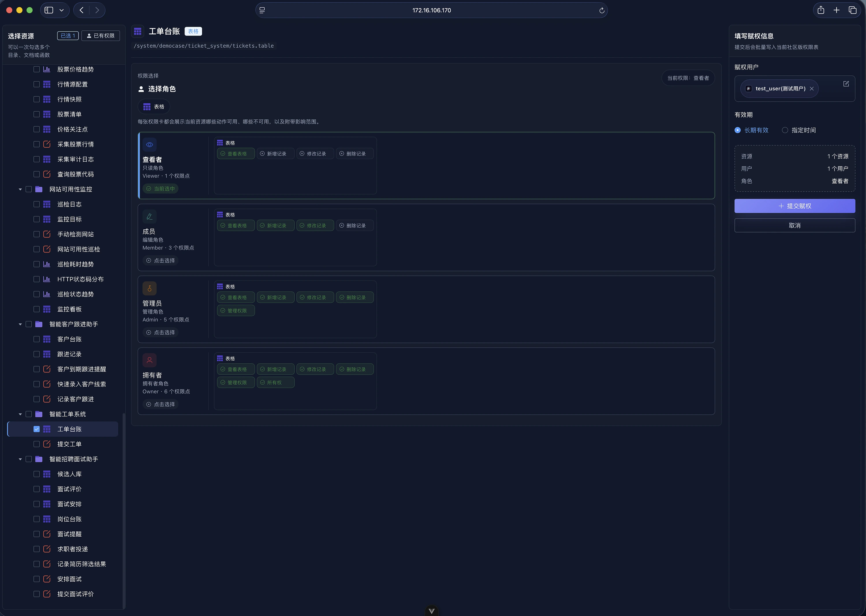Remove test_user chip with its X

click(812, 88)
